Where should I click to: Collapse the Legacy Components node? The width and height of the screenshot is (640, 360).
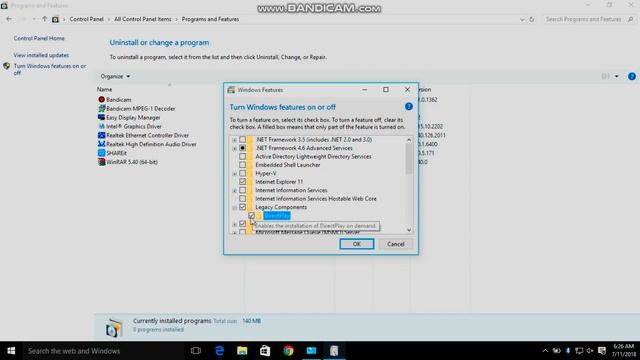coord(235,208)
